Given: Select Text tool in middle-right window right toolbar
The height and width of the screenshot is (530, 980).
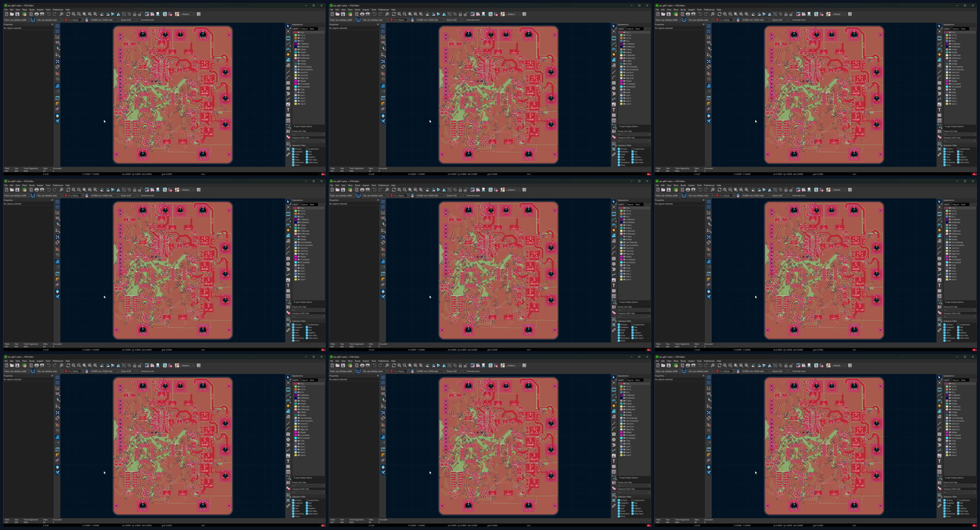Looking at the screenshot, I should point(939,285).
